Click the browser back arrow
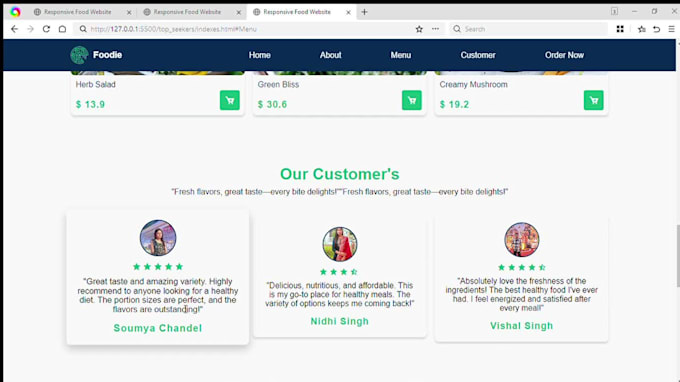680x382 pixels. point(14,29)
